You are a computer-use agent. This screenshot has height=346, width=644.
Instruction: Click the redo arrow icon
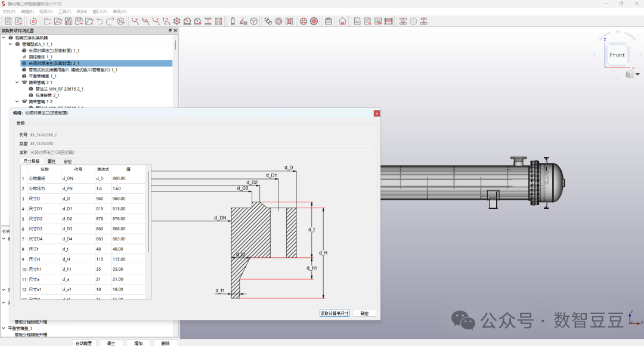pos(110,21)
